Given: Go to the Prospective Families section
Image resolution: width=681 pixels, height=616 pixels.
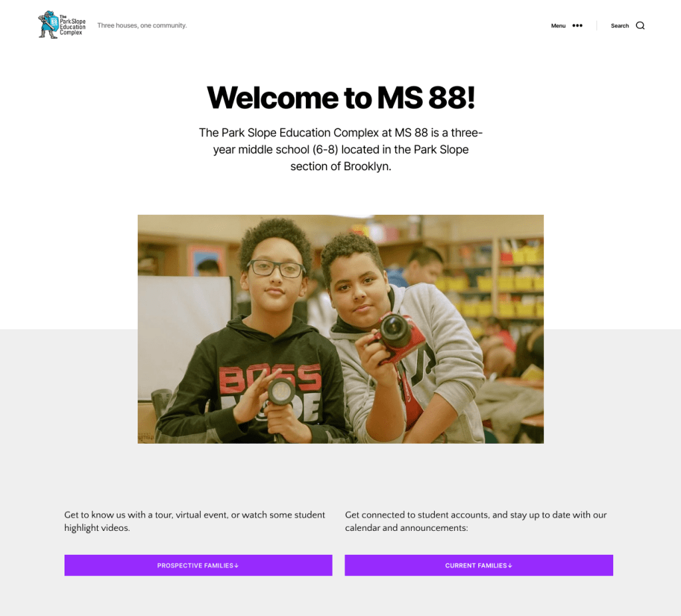Looking at the screenshot, I should 198,565.
